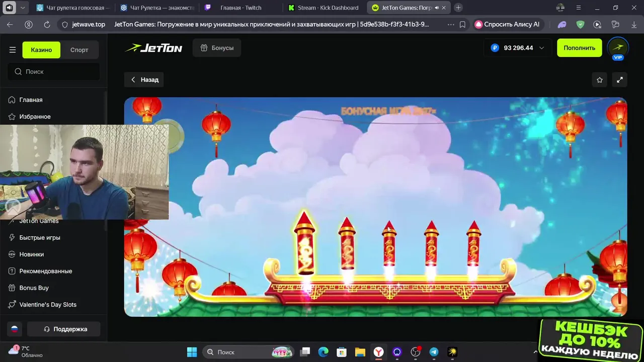Viewport: 644px width, 362px height.
Task: Open the Windows Start menu
Action: coord(192,352)
